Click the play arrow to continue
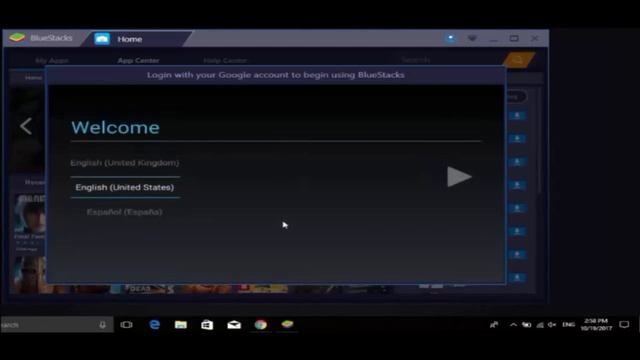 tap(459, 177)
